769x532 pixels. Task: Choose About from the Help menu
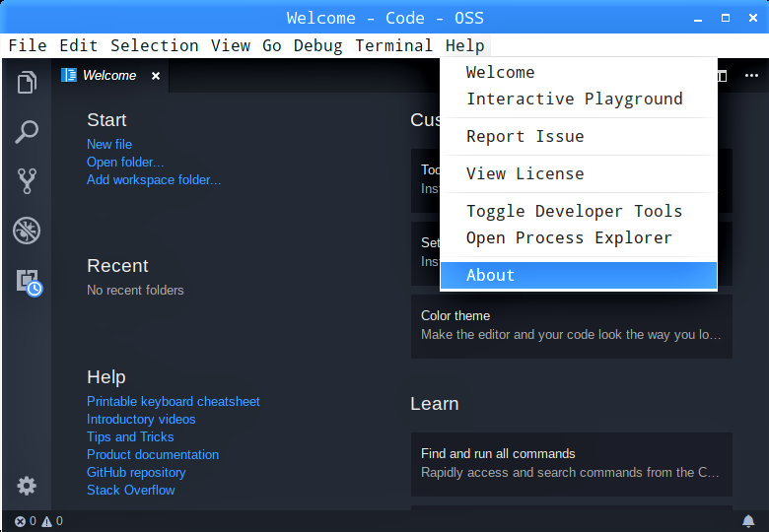tap(579, 275)
